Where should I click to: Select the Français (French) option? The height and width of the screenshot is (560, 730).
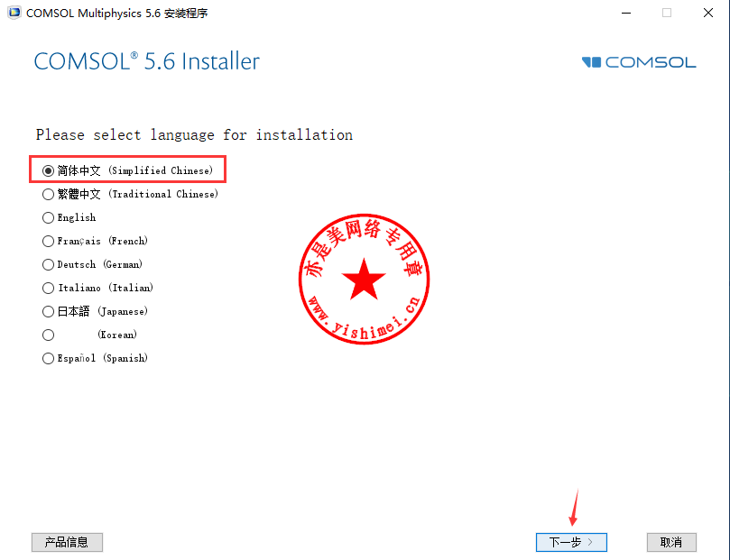(48, 241)
